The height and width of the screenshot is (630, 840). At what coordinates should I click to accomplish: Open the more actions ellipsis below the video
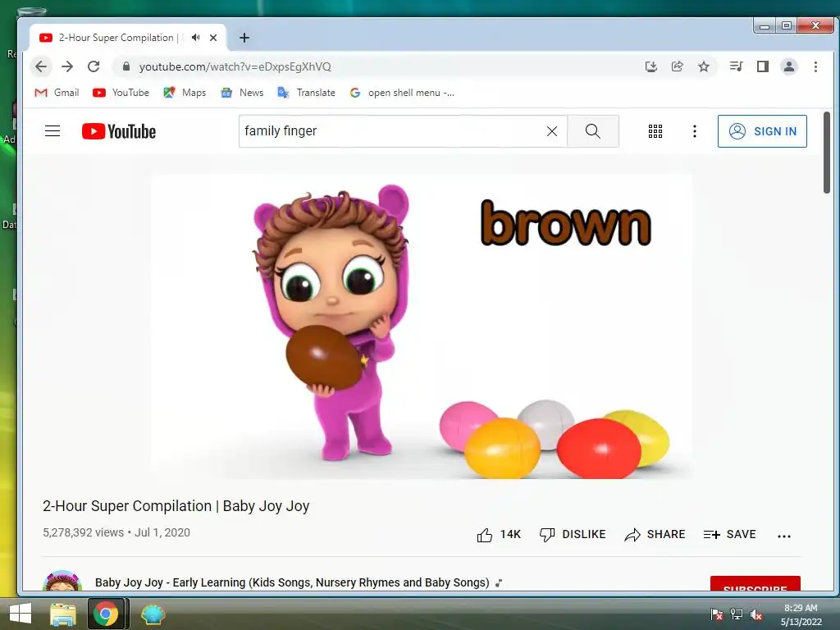784,536
